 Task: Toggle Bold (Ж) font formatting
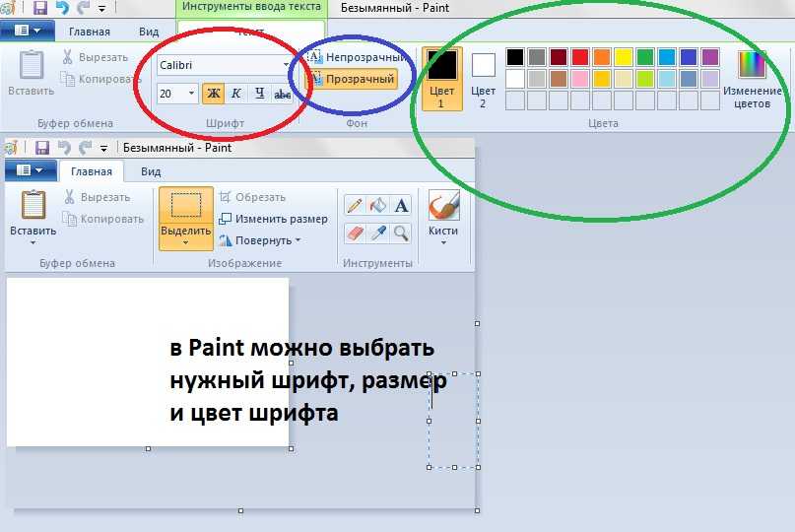click(x=214, y=94)
